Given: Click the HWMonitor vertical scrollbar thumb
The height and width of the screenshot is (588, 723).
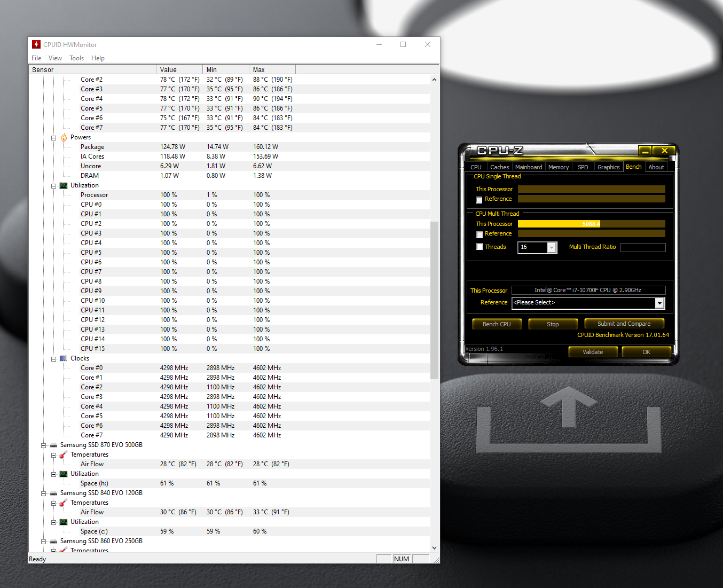Looking at the screenshot, I should tap(434, 300).
